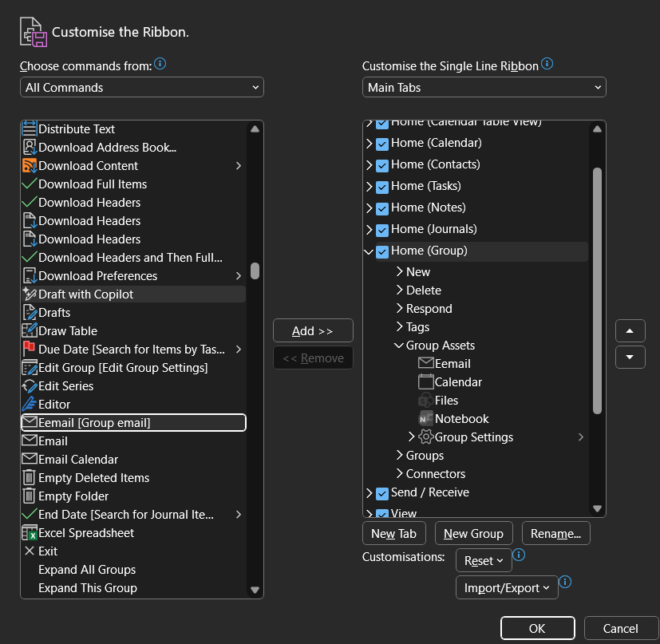Click the Eemail envelope icon under Group Assets
Image resolution: width=660 pixels, height=644 pixels.
click(x=425, y=363)
